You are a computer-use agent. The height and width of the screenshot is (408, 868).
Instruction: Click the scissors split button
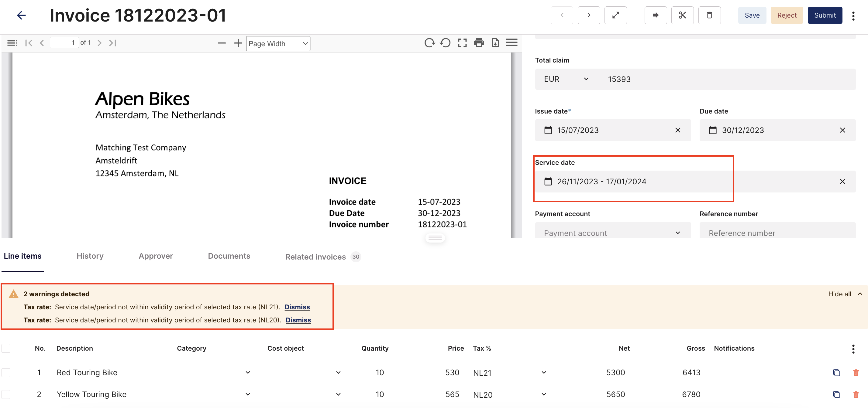click(682, 15)
